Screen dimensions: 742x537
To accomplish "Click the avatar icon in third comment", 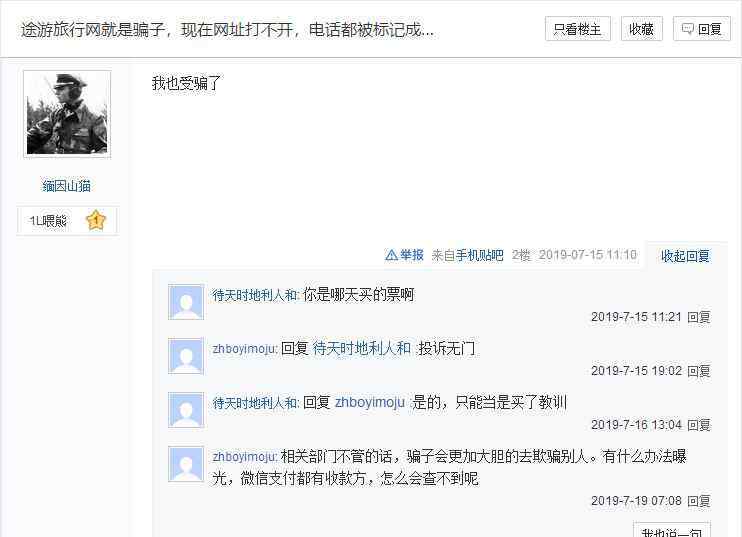I will [x=186, y=410].
